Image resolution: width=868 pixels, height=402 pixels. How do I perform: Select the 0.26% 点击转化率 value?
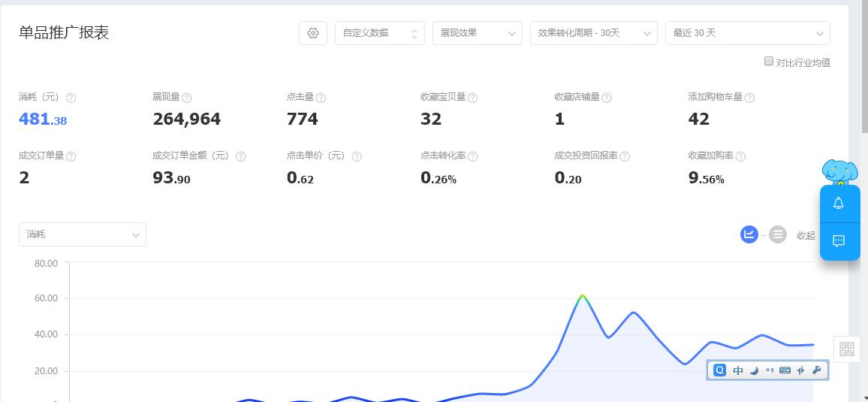[439, 178]
